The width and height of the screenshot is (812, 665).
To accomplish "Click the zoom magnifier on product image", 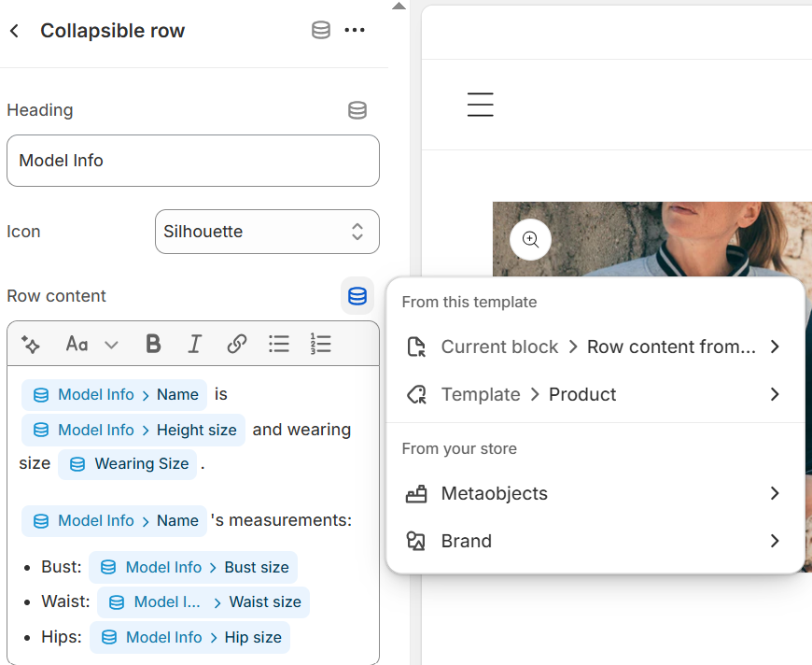I will tap(530, 239).
